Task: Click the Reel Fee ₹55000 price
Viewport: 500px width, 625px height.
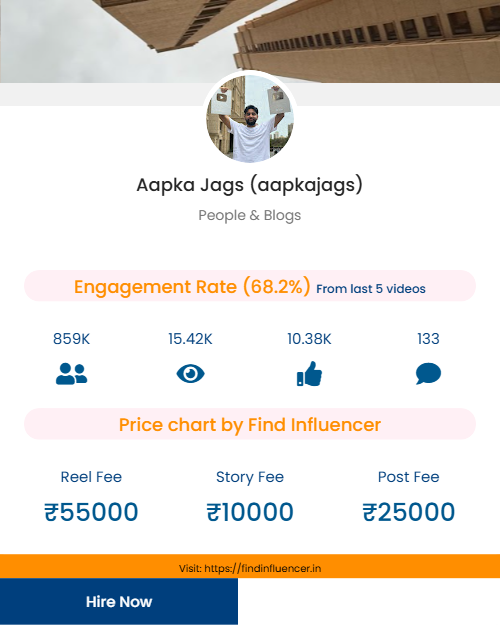Action: 91,512
